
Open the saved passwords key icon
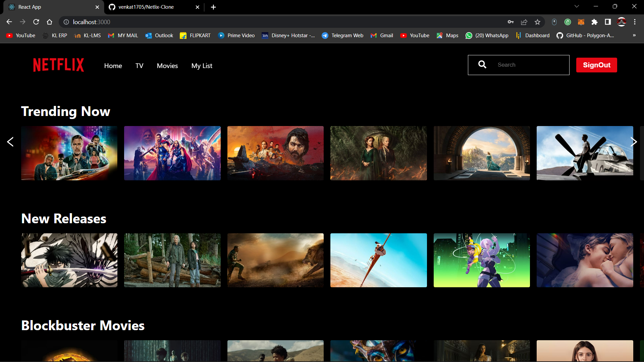coord(511,22)
